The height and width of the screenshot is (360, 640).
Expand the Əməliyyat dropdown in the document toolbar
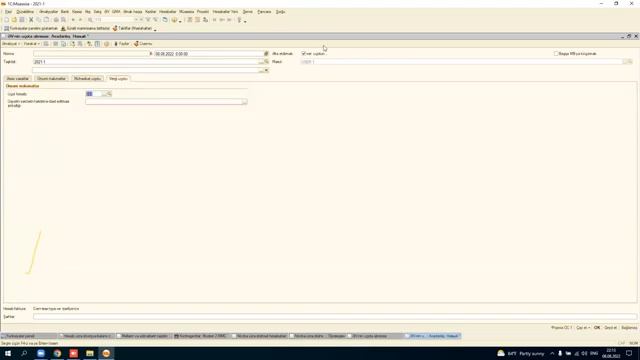(11, 44)
